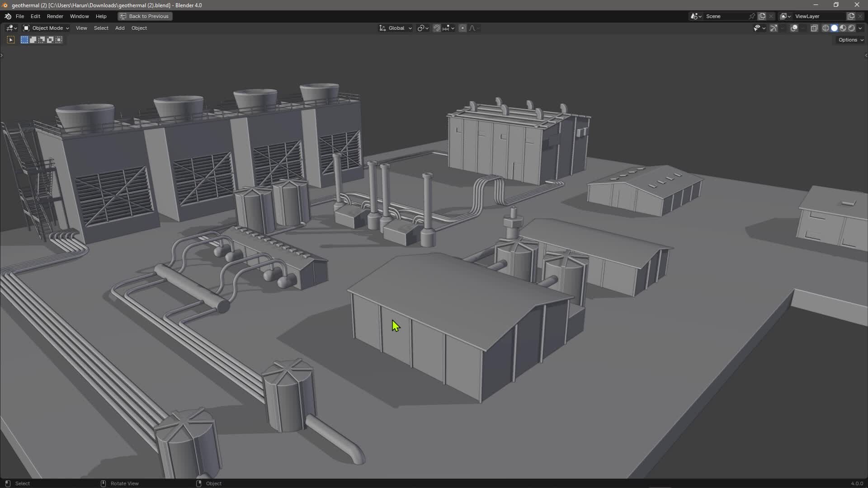Toggle Proportional Editing in the header
This screenshot has width=868, height=488.
(x=462, y=28)
